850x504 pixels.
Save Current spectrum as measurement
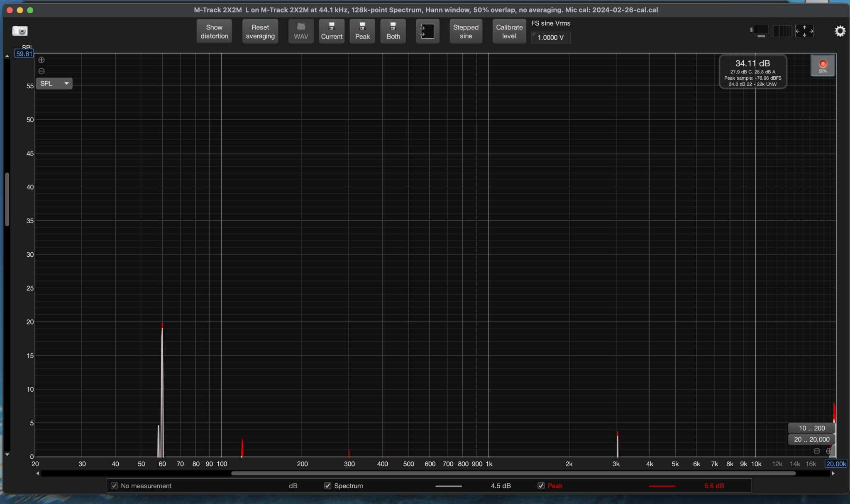332,31
